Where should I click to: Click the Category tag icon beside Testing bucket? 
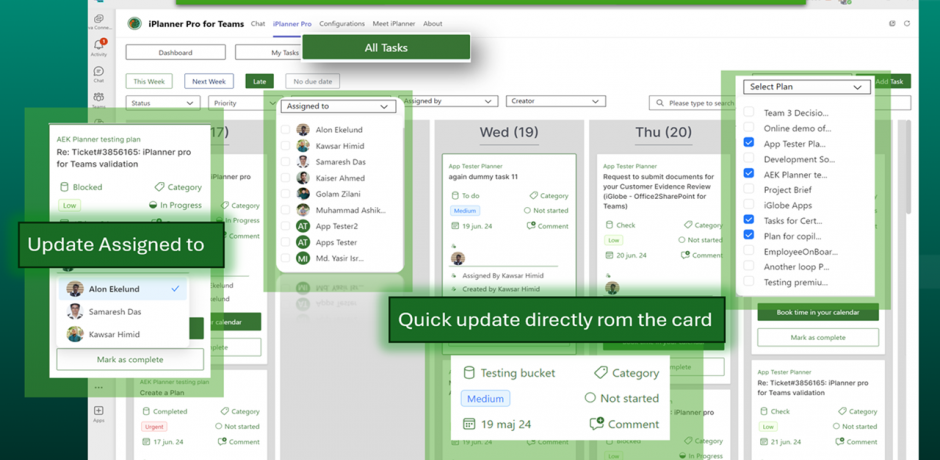point(601,373)
